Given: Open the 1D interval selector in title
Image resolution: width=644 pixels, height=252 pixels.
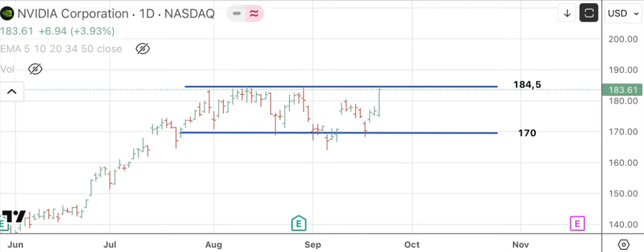Looking at the screenshot, I should pyautogui.click(x=147, y=13).
